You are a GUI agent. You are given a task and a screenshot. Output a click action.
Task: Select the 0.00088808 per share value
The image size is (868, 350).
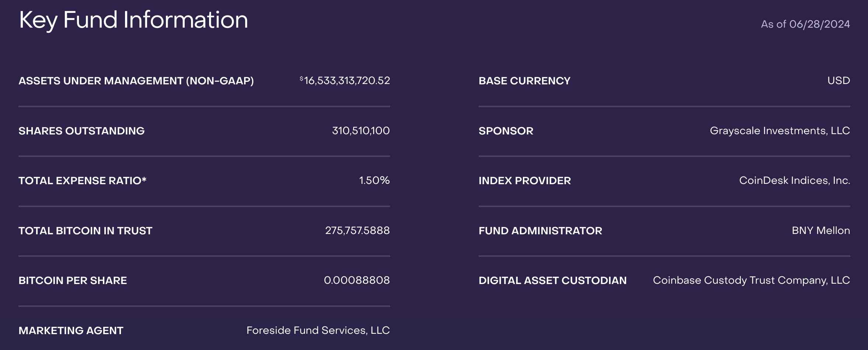[357, 280]
